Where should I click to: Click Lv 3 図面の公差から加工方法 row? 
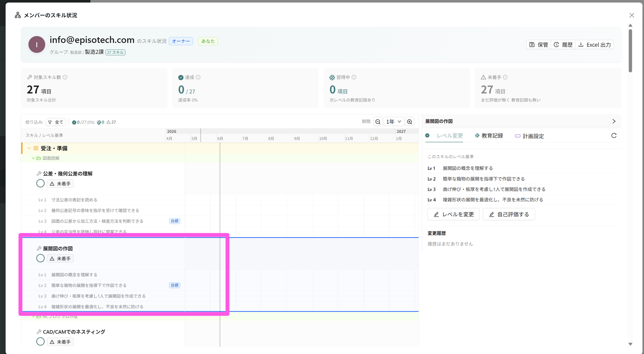pyautogui.click(x=103, y=221)
